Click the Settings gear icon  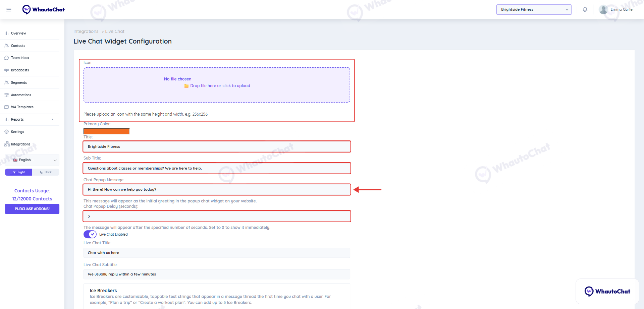(6, 132)
